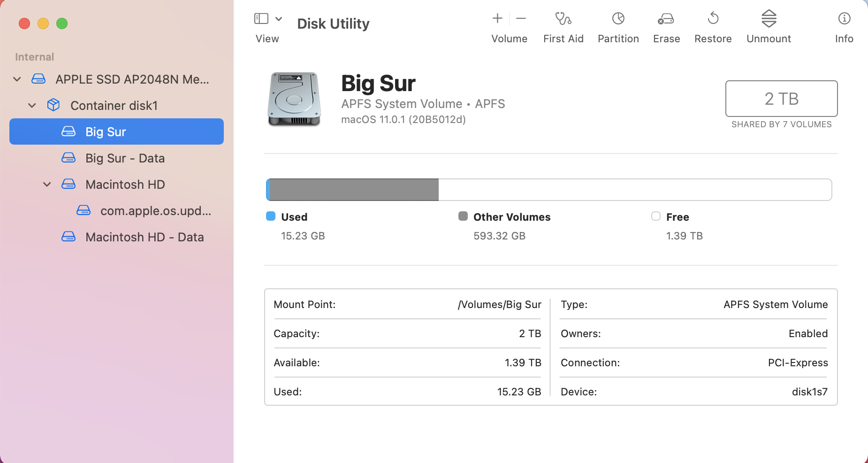The image size is (868, 463).
Task: Click the Big Sur volume title heading
Action: pyautogui.click(x=378, y=84)
